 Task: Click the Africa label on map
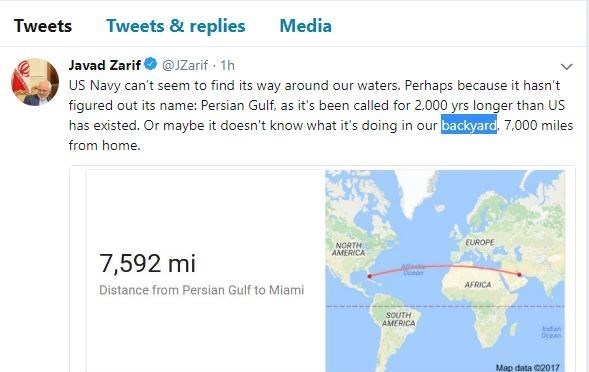click(478, 285)
